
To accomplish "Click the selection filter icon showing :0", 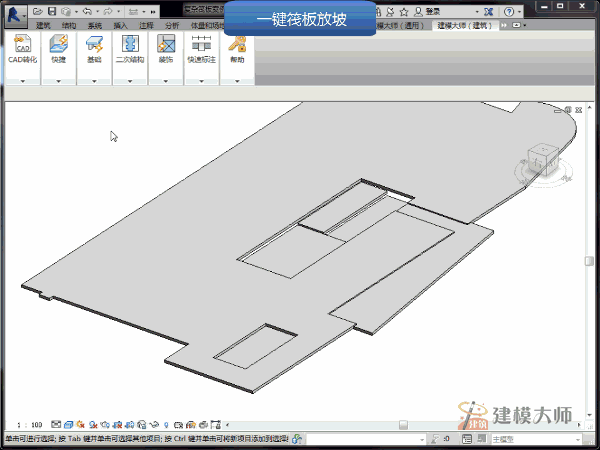I will pyautogui.click(x=441, y=439).
